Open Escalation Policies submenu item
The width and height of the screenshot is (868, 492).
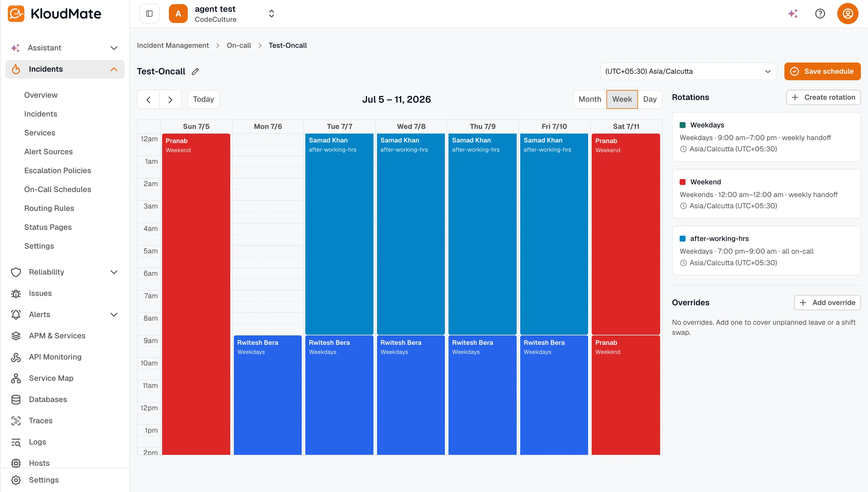(x=58, y=171)
